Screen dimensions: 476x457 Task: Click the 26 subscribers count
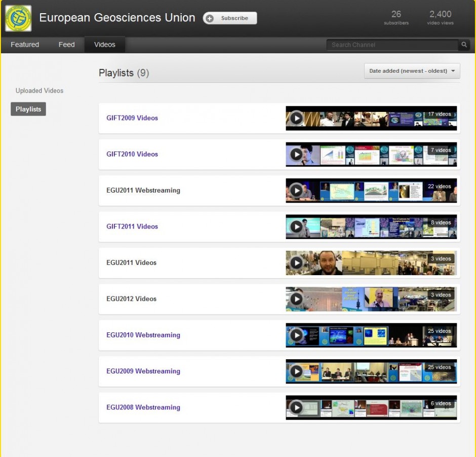(396, 18)
